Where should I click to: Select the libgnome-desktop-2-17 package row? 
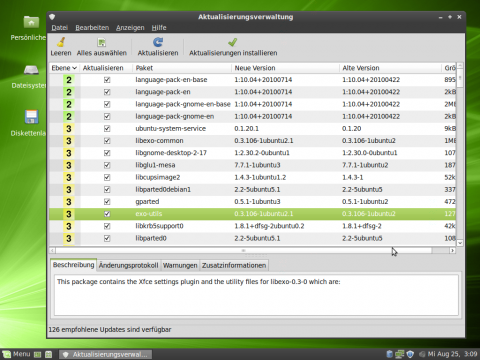point(252,153)
